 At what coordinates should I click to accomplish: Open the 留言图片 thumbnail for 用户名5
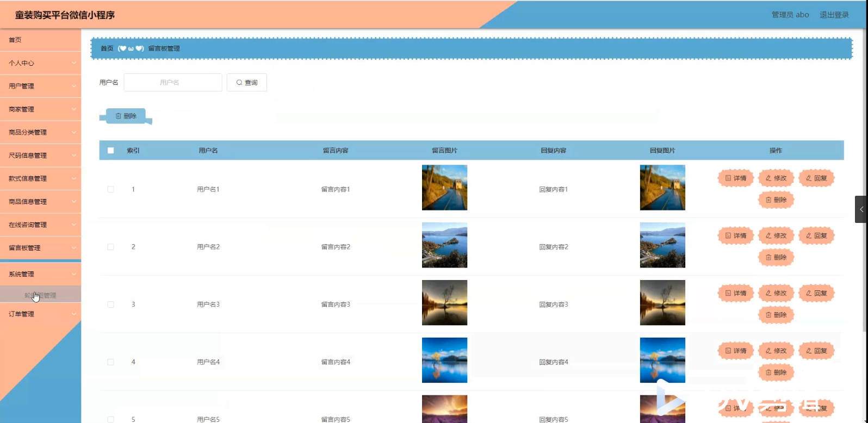pos(444,409)
